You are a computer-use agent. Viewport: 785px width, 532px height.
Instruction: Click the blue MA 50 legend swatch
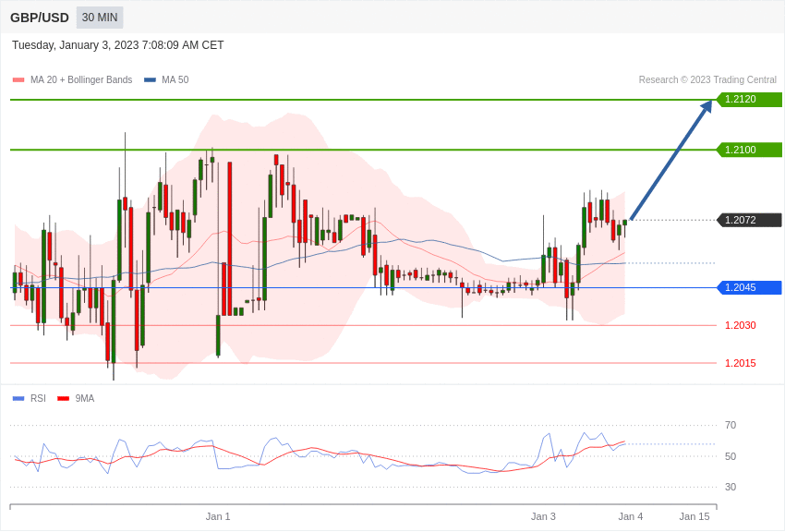(x=150, y=80)
